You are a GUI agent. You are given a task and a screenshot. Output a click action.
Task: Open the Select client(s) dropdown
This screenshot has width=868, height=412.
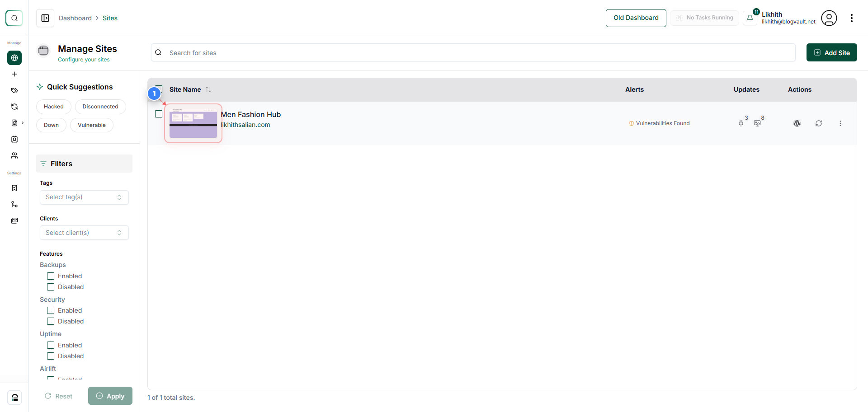tap(84, 233)
